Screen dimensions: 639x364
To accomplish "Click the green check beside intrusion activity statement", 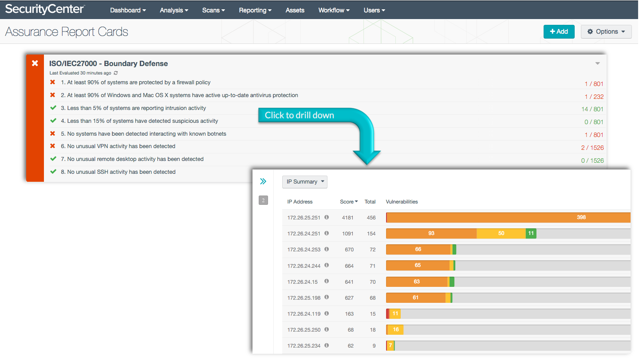I will coord(53,108).
